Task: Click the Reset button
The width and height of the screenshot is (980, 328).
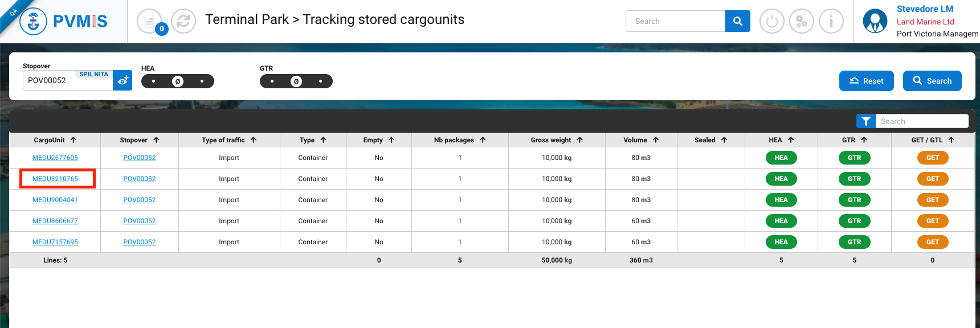Action: (x=866, y=81)
